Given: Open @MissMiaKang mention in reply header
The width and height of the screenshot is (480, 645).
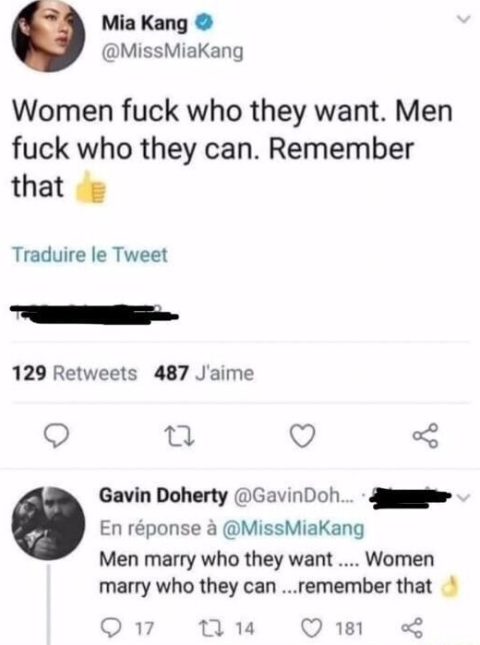Looking at the screenshot, I should tap(293, 529).
